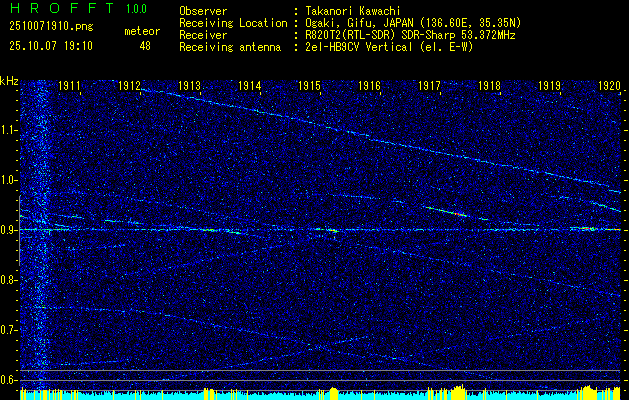629x400 pixels.
Task: Click the 1918 time axis label
Action: click(489, 85)
